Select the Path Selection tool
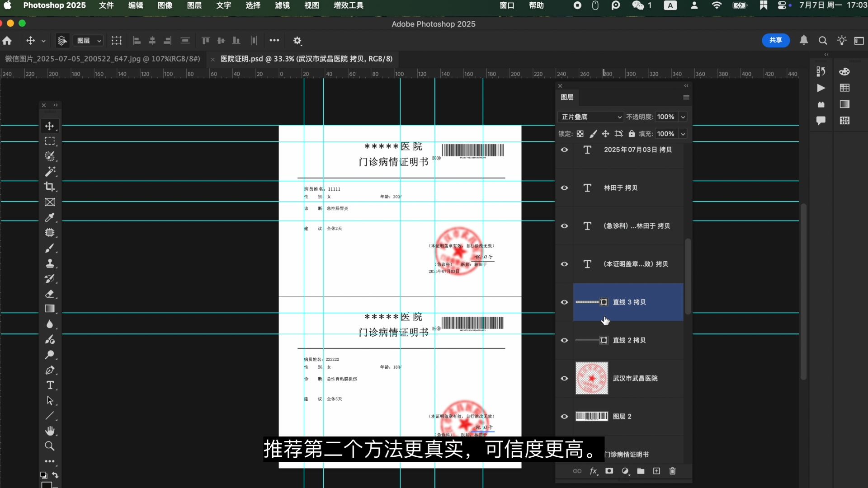The height and width of the screenshot is (488, 868). (x=50, y=401)
